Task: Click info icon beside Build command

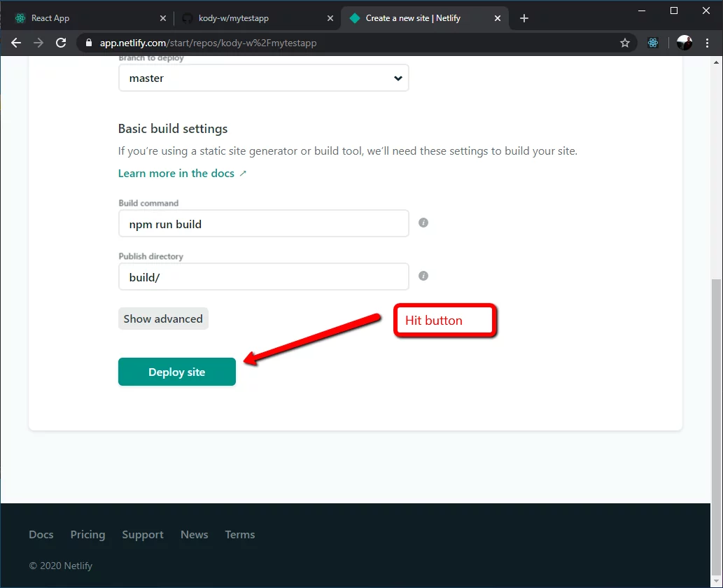Action: click(x=423, y=223)
